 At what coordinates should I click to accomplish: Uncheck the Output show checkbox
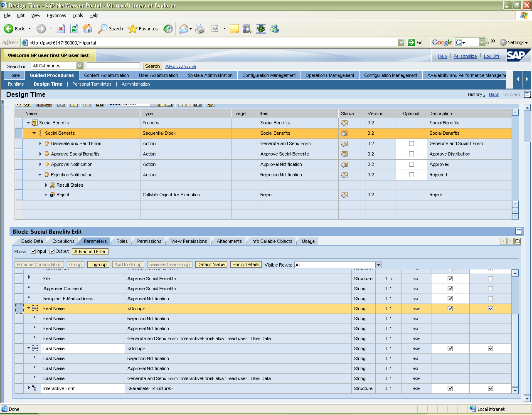[52, 251]
